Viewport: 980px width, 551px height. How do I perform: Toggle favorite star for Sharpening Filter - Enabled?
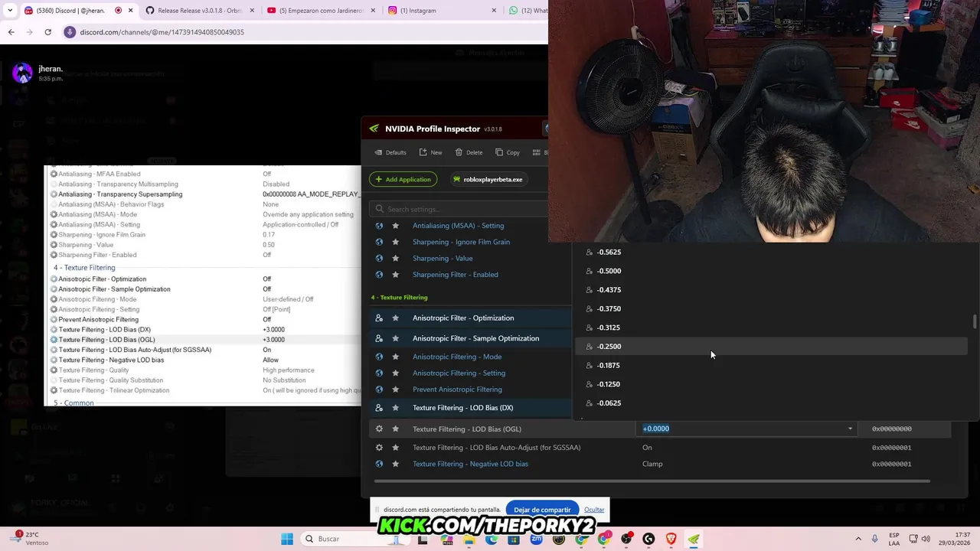point(395,275)
